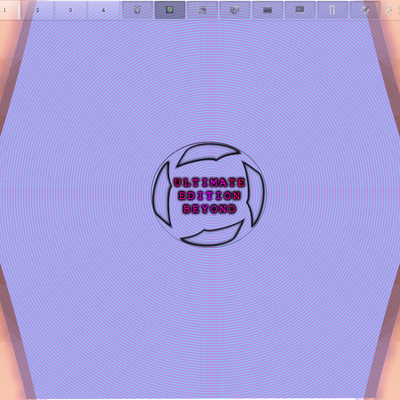Activate the dark wide rectangle taskbar icon

[x=267, y=10]
